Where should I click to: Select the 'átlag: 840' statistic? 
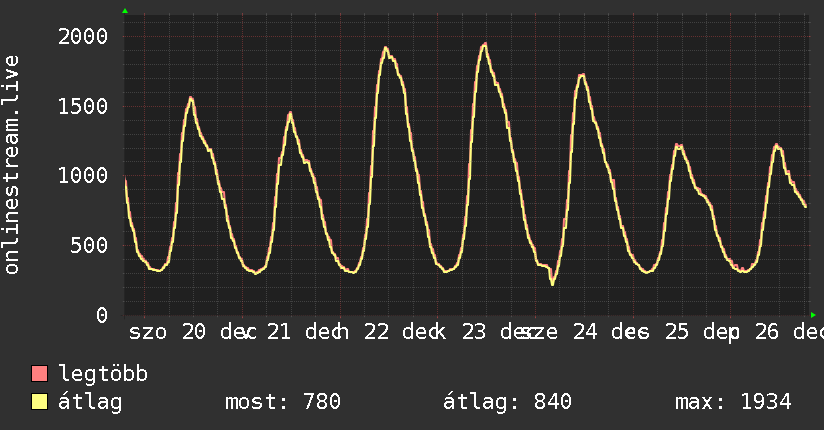[x=507, y=402]
